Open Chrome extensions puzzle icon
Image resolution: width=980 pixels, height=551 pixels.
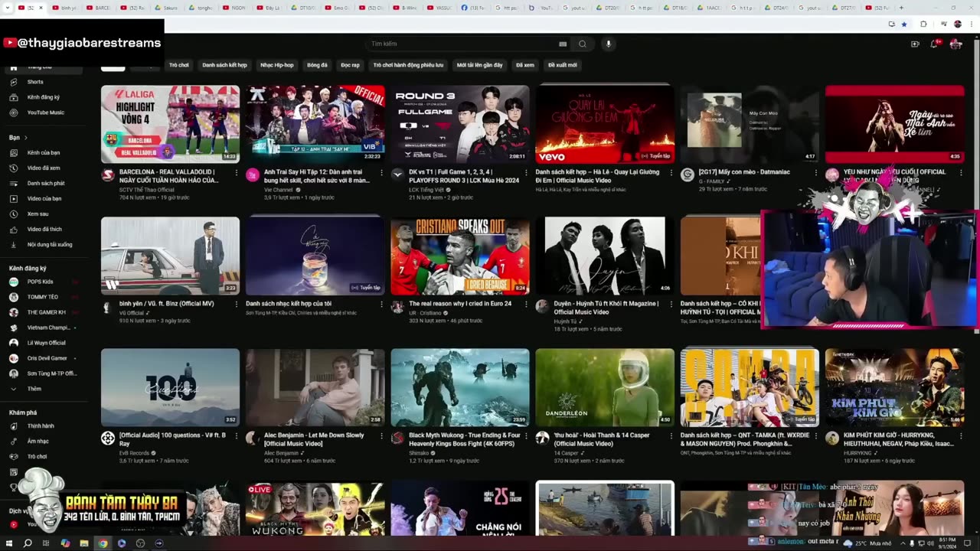point(923,24)
